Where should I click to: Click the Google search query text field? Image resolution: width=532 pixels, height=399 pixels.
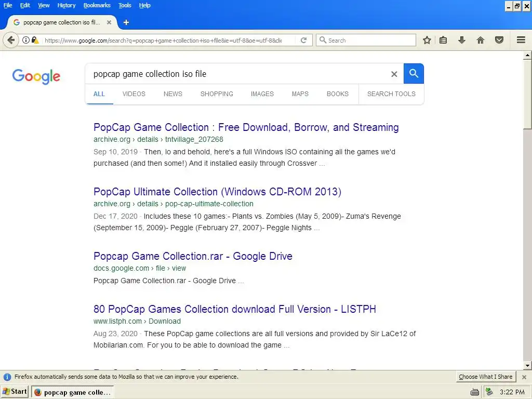(237, 74)
